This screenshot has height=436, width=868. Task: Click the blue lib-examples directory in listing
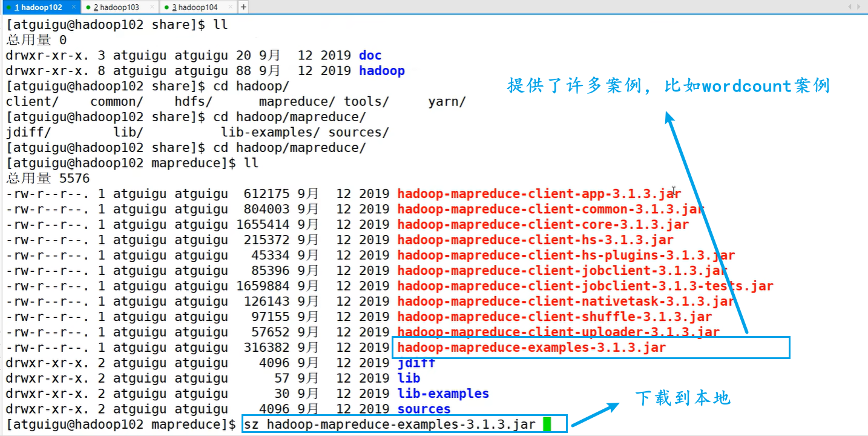click(443, 394)
